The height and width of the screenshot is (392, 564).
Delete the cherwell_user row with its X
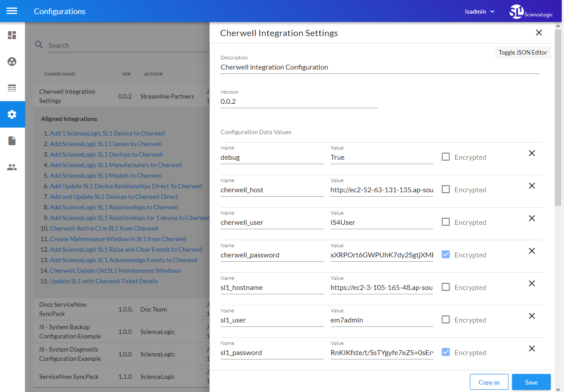pyautogui.click(x=531, y=218)
